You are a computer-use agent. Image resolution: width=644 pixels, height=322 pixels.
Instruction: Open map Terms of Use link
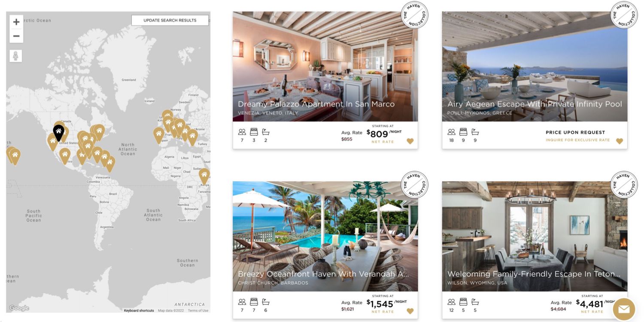(198, 311)
